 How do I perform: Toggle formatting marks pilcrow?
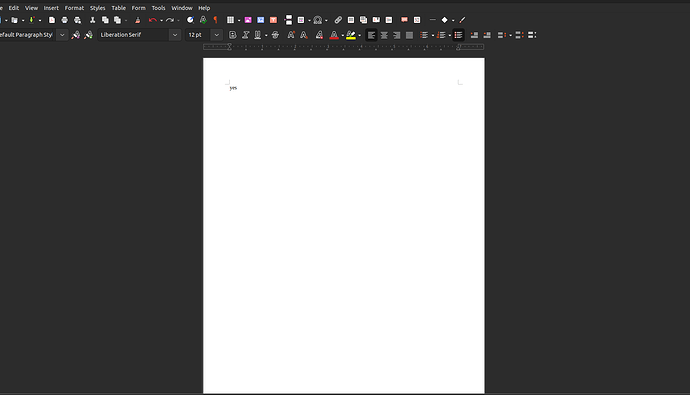coord(216,20)
